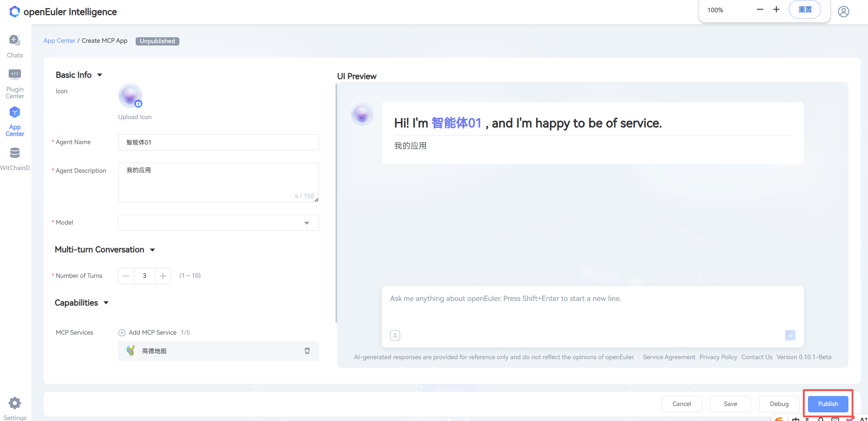This screenshot has height=421, width=868.
Task: Collapse the Multi-turn Conversation section
Action: 152,250
